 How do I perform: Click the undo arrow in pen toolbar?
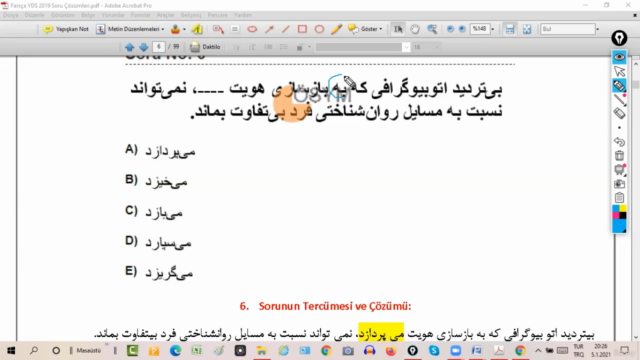click(x=619, y=142)
